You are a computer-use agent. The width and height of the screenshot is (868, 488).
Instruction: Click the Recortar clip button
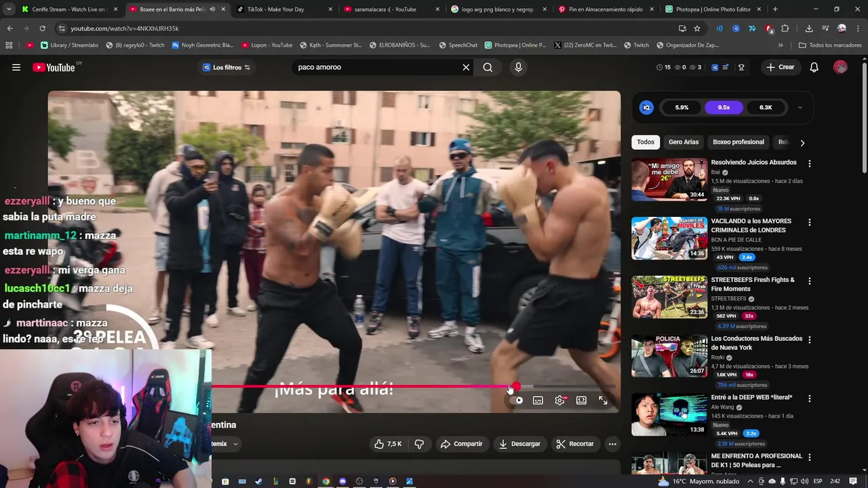pos(575,444)
